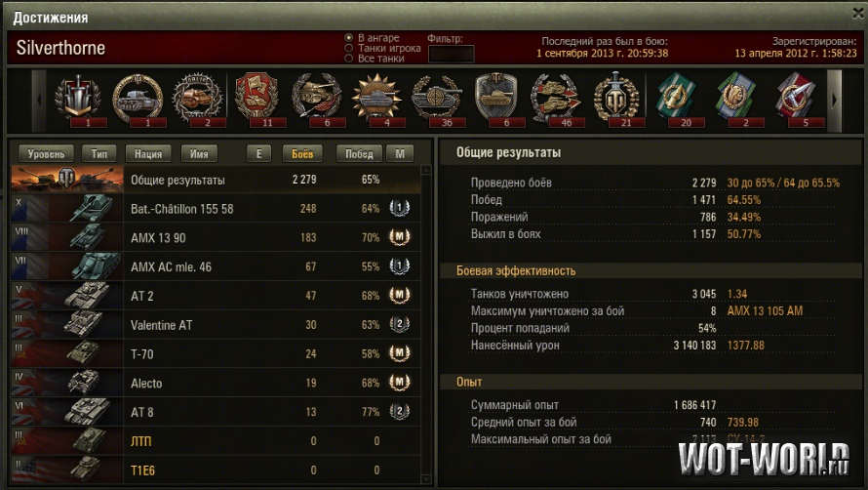
Task: Show next medals with right arrow
Action: click(834, 101)
